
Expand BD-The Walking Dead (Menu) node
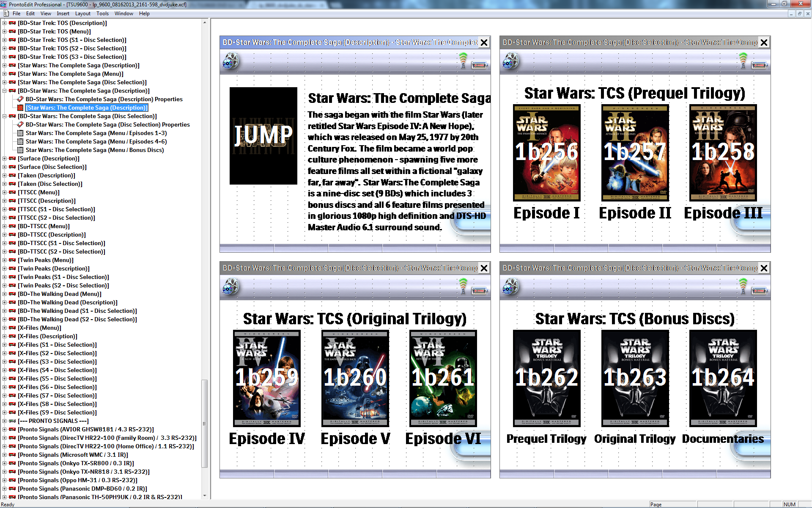(x=4, y=294)
